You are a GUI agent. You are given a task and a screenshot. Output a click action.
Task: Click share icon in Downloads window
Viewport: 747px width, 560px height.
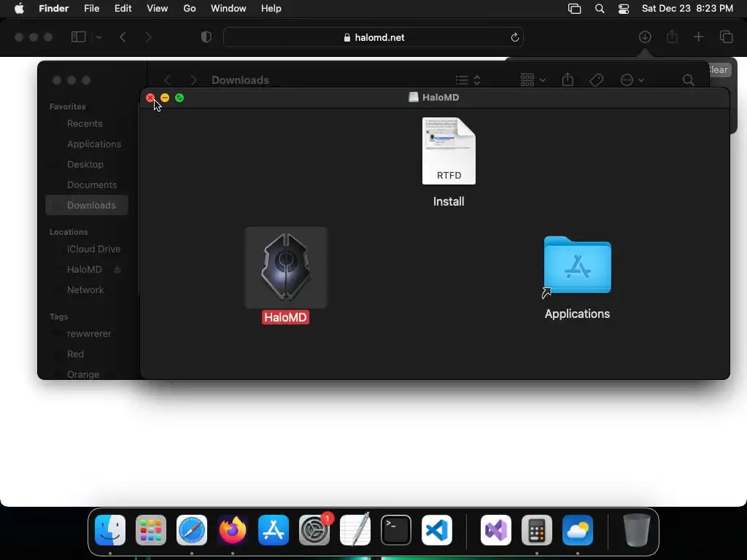point(568,79)
